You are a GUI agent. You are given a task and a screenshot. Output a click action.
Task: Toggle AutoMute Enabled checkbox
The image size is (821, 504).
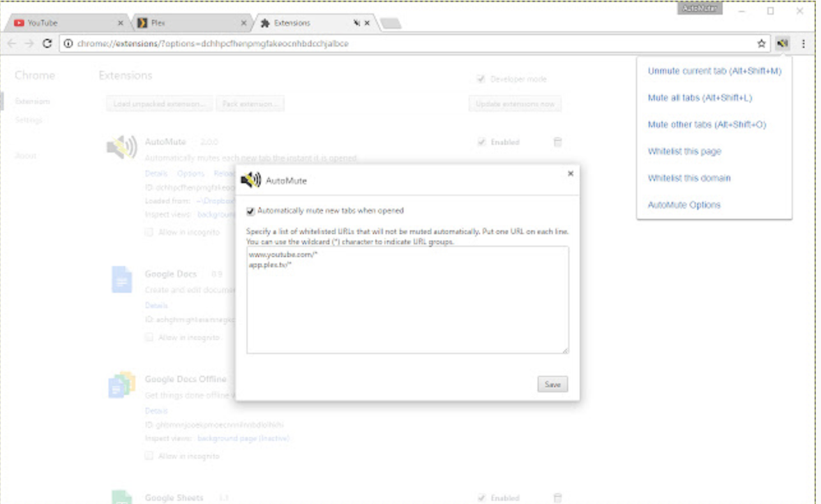coord(481,142)
